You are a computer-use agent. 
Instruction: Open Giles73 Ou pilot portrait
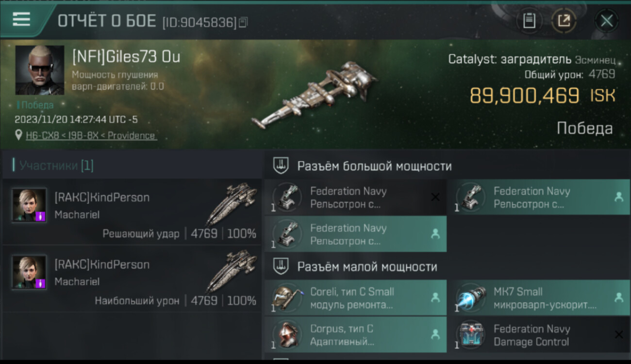coord(40,70)
